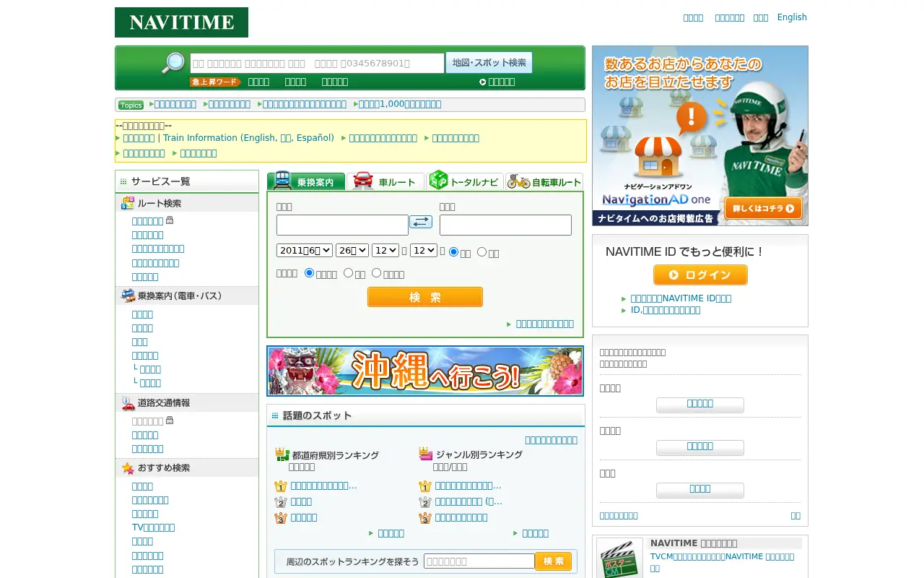Select the checked radio beside the time dropdowns
The height and width of the screenshot is (578, 924).
click(454, 252)
